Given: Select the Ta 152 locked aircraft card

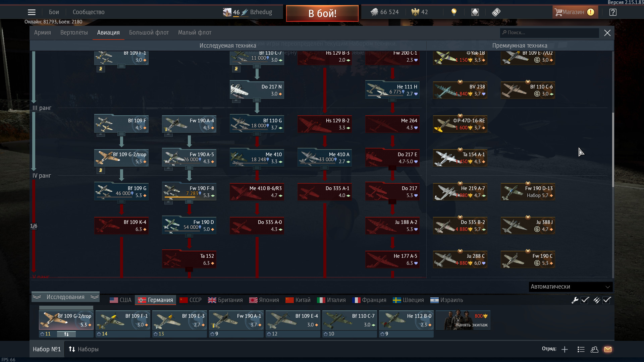Looking at the screenshot, I should click(x=189, y=259).
